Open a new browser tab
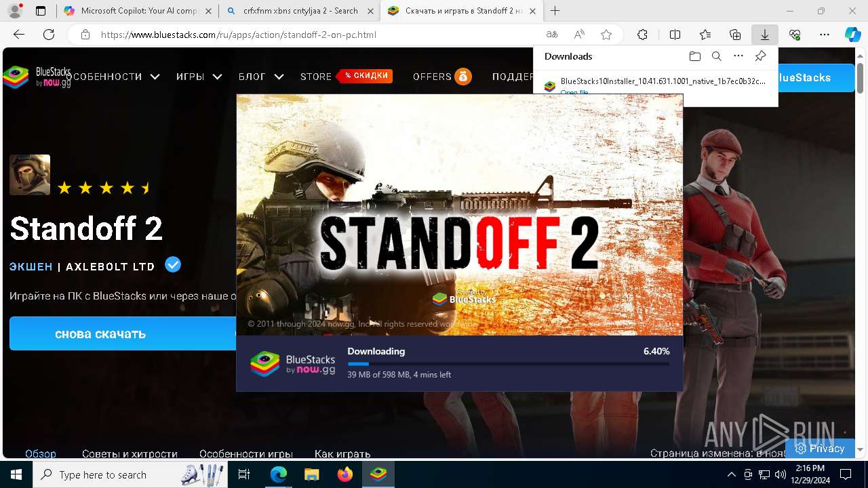Screen dimensions: 868x488 pyautogui.click(x=555, y=11)
